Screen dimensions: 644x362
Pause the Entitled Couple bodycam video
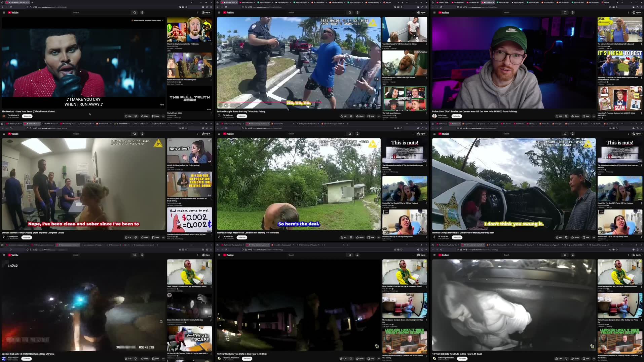tap(221, 105)
